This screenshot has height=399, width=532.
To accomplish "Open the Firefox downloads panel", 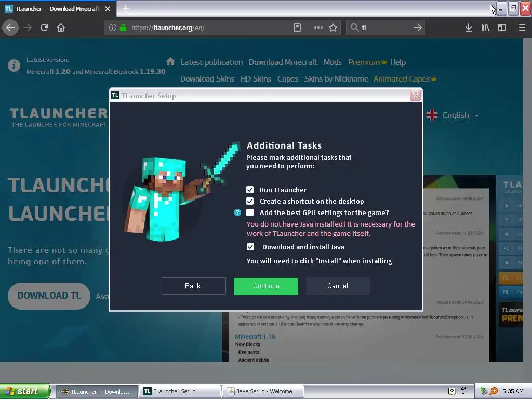I will (x=469, y=28).
